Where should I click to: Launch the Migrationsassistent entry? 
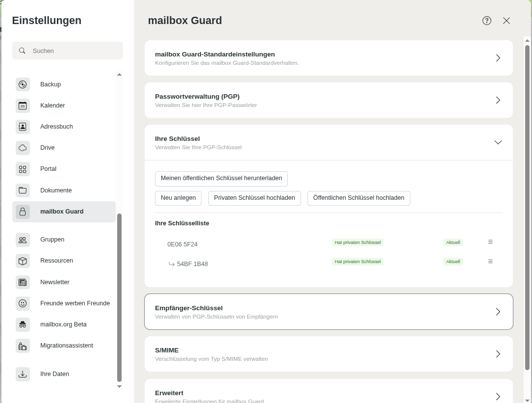tap(64, 346)
